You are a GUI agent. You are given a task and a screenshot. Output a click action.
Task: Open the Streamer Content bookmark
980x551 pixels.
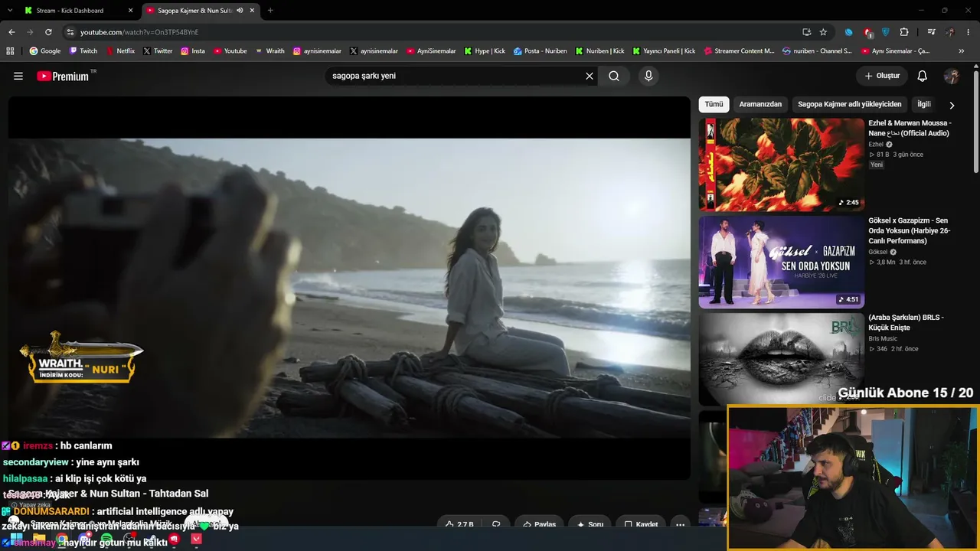tap(738, 51)
